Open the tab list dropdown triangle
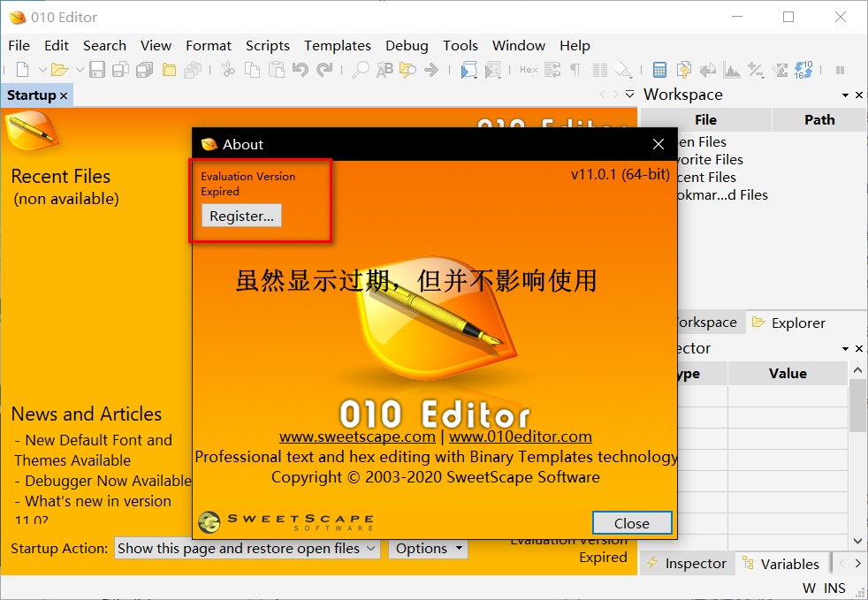 point(629,95)
